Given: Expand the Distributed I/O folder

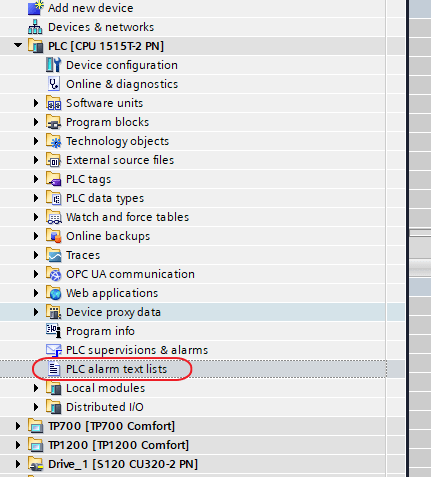Looking at the screenshot, I should (36, 407).
